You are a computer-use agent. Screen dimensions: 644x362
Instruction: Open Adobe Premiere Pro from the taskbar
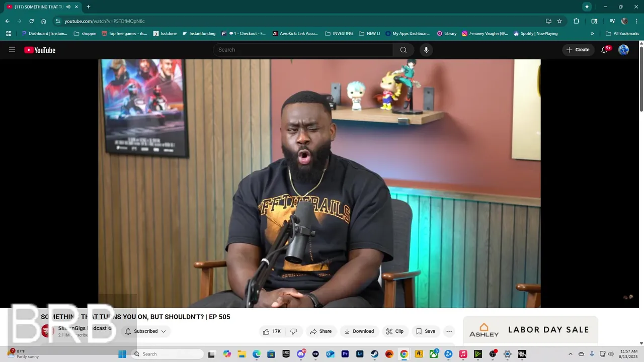coord(345,354)
